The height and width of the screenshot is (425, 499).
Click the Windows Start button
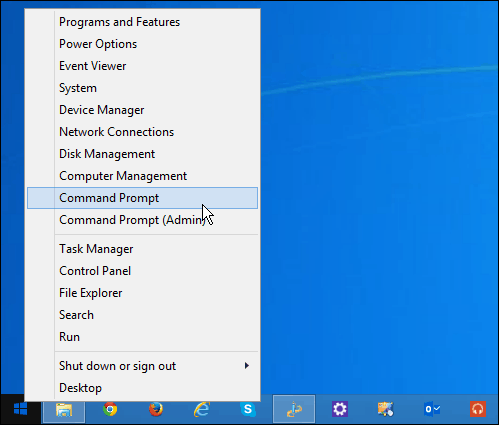20,409
